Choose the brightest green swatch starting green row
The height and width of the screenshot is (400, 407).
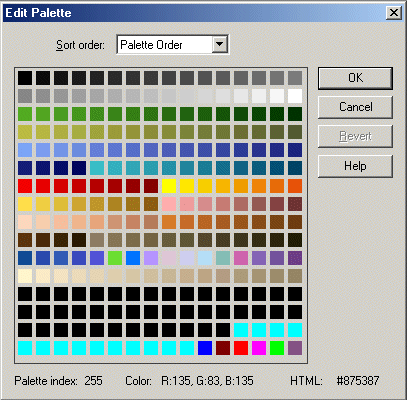25,114
